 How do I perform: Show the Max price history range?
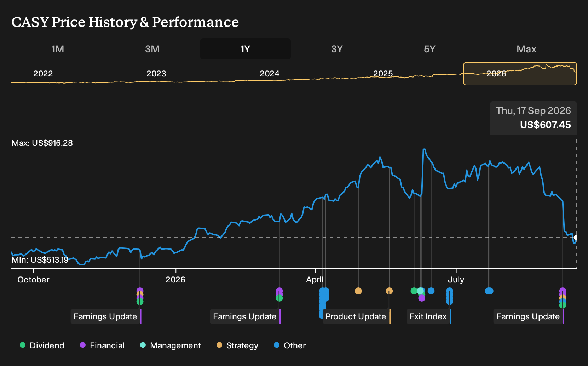pos(526,49)
